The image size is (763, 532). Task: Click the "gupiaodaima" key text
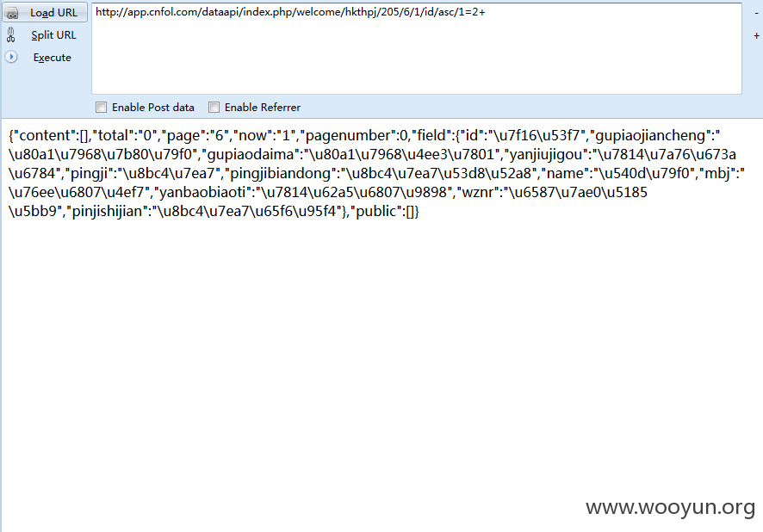251,154
